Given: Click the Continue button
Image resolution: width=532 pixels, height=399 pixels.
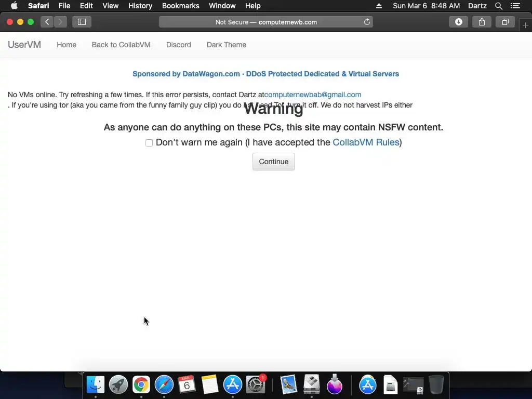Looking at the screenshot, I should coord(273,162).
